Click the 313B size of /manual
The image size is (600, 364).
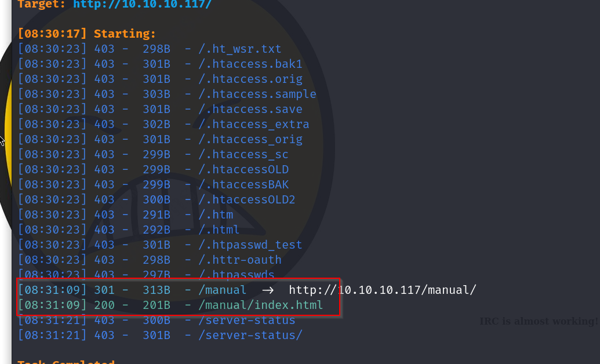tap(157, 290)
